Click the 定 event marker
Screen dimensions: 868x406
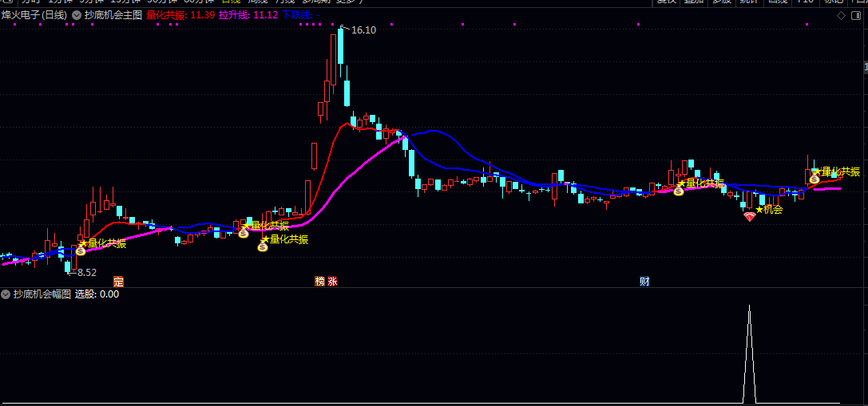click(x=118, y=281)
